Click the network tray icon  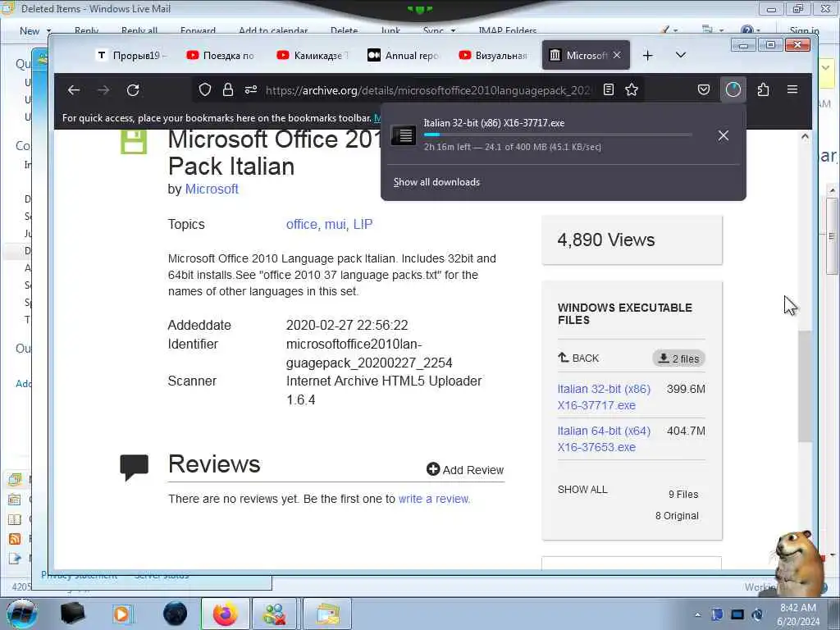[x=737, y=614]
